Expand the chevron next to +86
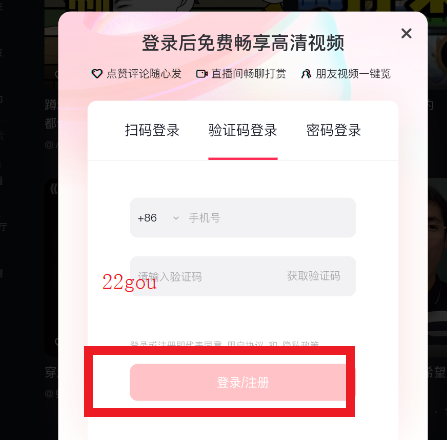This screenshot has width=447, height=440. 176,218
